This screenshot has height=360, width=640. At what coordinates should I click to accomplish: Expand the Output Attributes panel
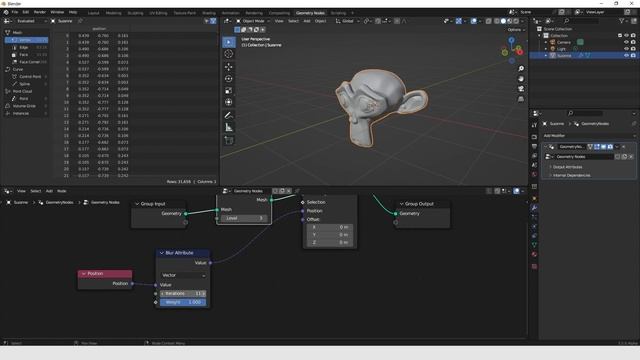[567, 167]
